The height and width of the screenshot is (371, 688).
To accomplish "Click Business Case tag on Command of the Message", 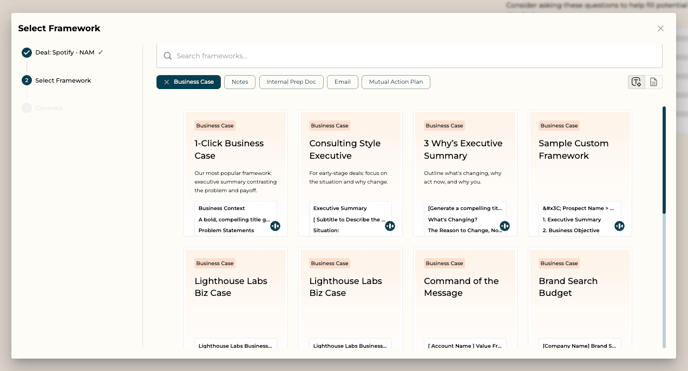I will pos(444,264).
